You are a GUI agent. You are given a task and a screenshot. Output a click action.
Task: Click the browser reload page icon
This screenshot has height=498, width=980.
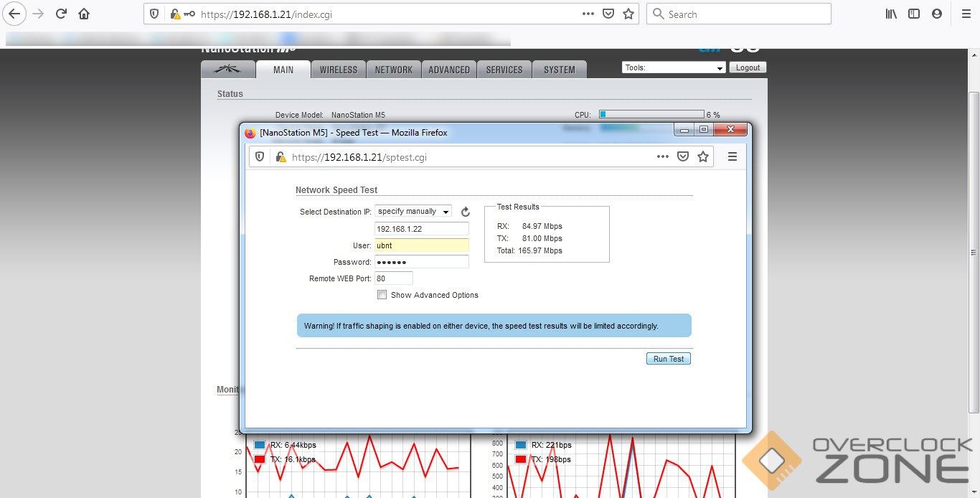pos(61,14)
